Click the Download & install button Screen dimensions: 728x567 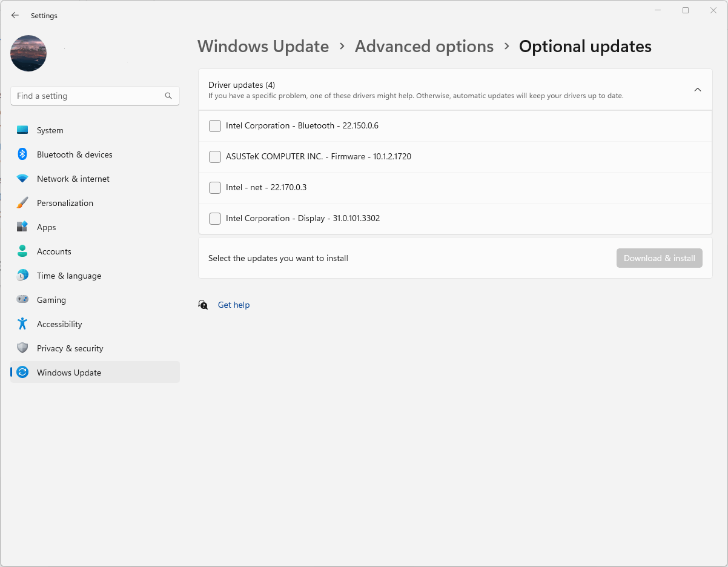point(660,258)
